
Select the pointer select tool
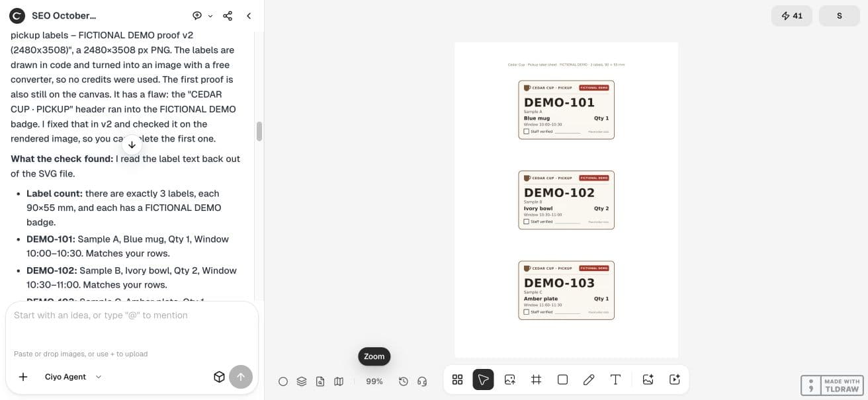[483, 380]
